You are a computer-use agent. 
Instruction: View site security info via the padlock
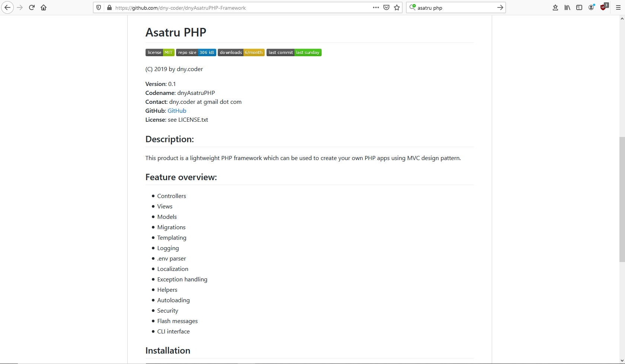[x=109, y=7]
